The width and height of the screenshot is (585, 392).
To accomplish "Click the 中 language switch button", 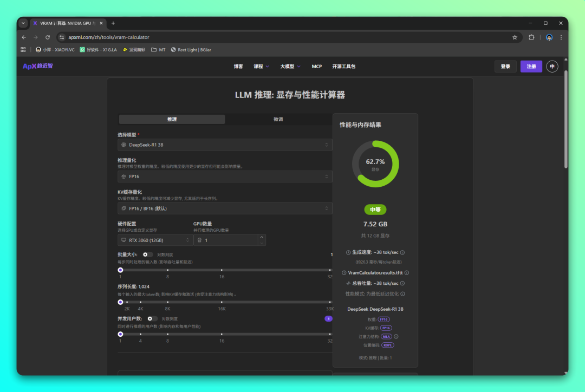I will (552, 66).
